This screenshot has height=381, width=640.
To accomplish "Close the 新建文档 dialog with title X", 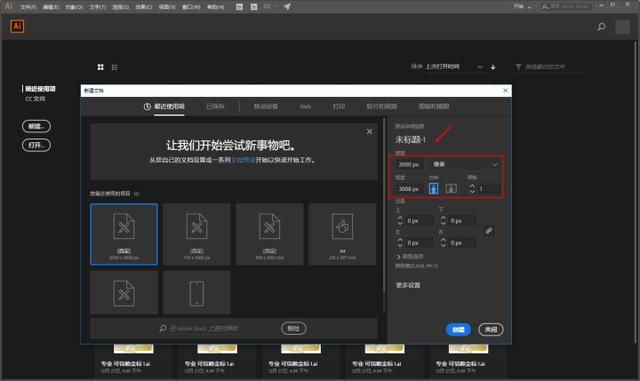I will [505, 91].
